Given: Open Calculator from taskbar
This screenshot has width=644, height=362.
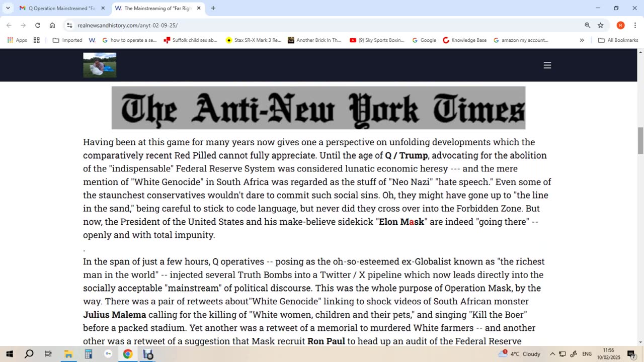Looking at the screenshot, I should [88, 354].
